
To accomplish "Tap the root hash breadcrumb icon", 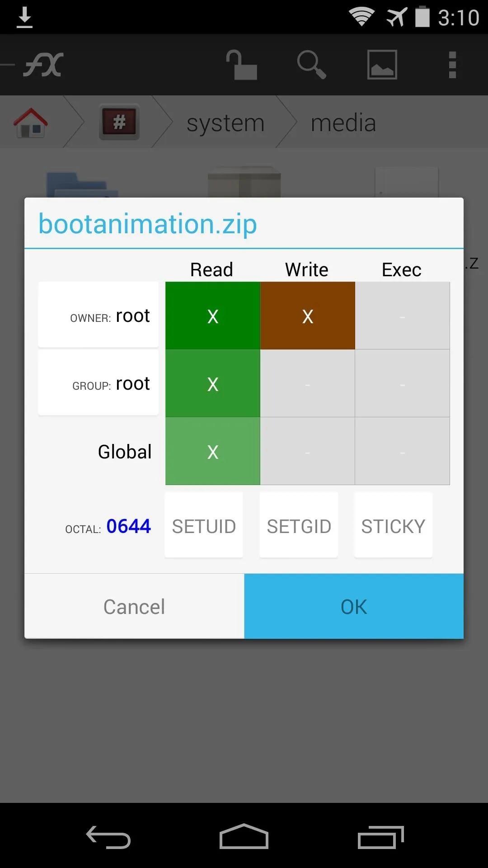I will pos(119,122).
